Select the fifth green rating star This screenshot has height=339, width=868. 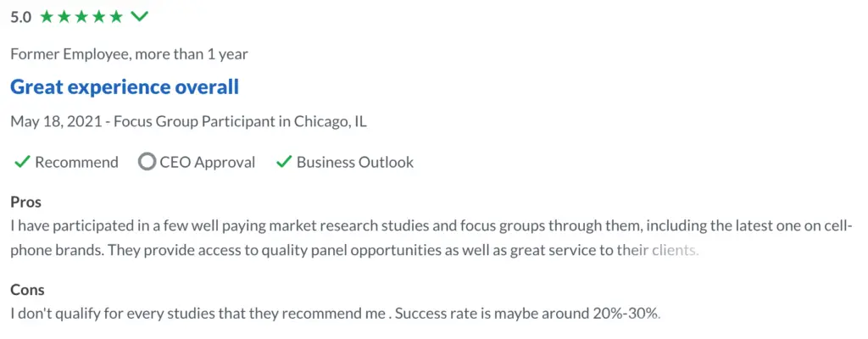(x=115, y=17)
